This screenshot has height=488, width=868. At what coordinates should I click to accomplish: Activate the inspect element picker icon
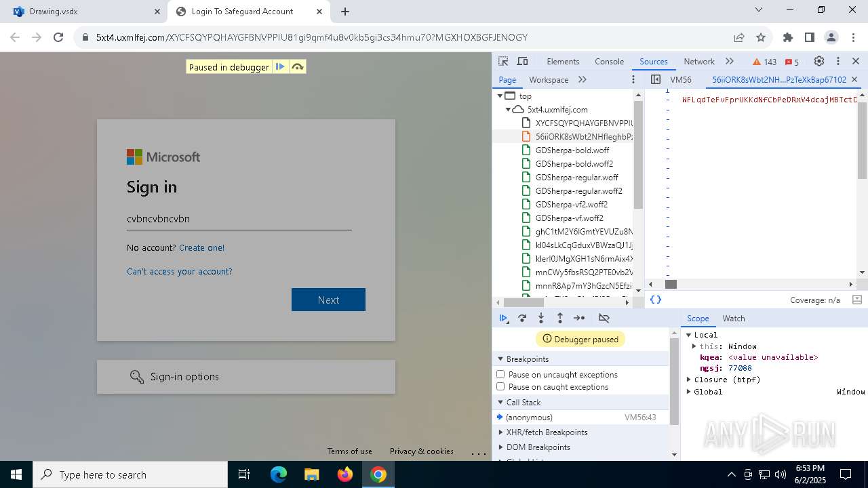(x=503, y=61)
